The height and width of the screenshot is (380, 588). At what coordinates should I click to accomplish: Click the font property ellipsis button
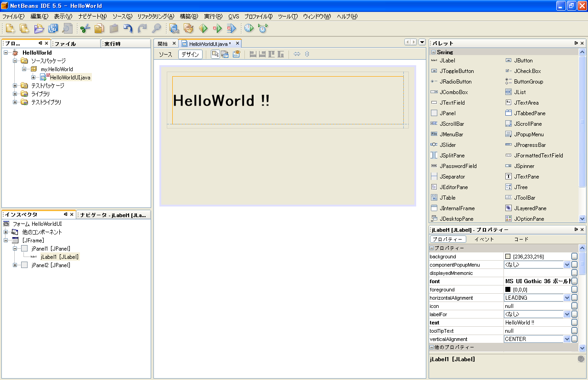click(x=574, y=281)
